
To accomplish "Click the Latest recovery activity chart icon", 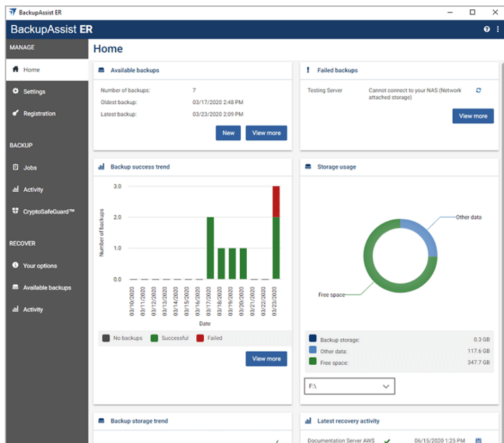I will (x=308, y=421).
